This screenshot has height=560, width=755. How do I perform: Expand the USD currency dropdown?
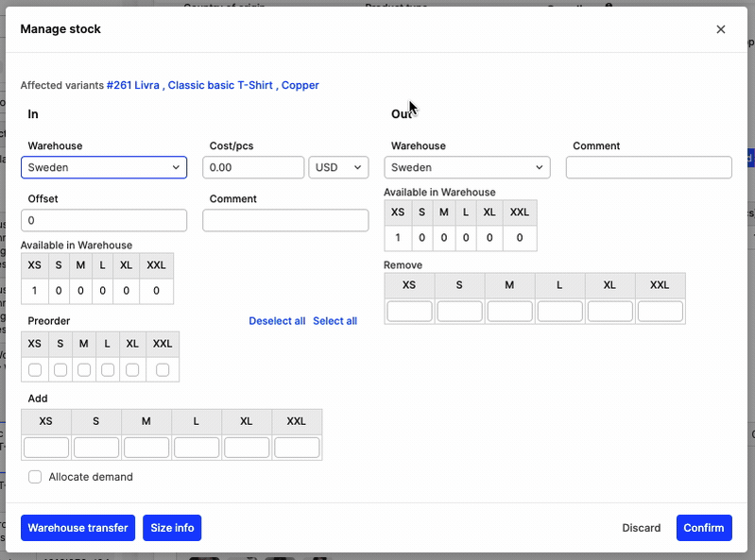pyautogui.click(x=338, y=167)
